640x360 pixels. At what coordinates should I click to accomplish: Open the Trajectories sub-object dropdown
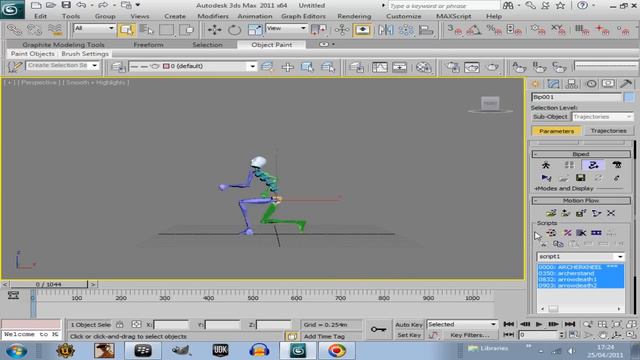(602, 117)
